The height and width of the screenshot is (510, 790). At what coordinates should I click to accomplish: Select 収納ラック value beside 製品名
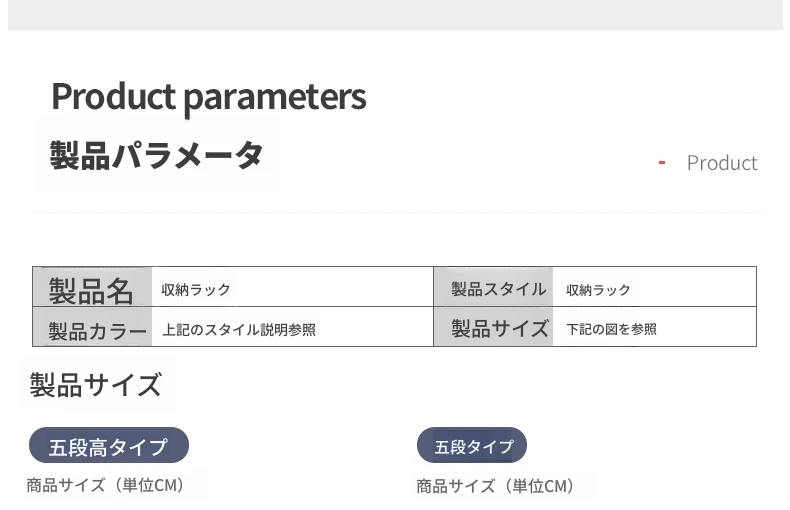point(196,290)
